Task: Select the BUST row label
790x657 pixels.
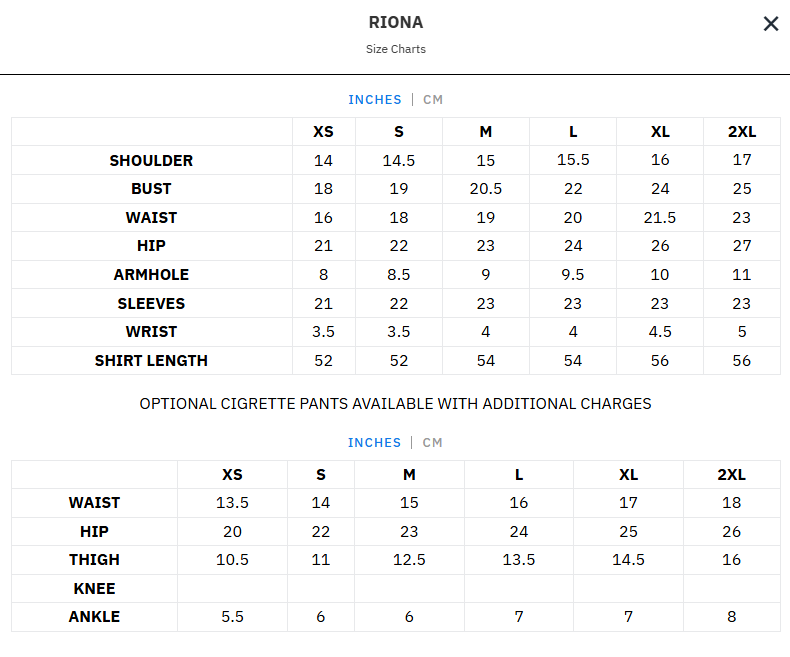Action: pos(151,189)
